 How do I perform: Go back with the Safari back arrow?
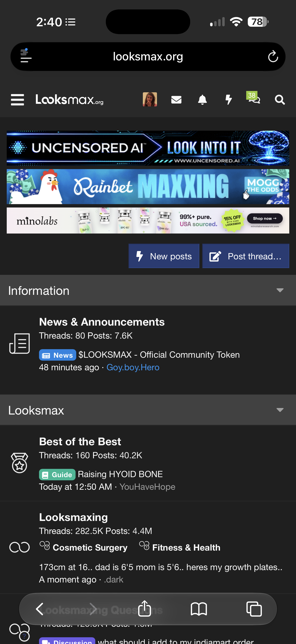pyautogui.click(x=40, y=609)
